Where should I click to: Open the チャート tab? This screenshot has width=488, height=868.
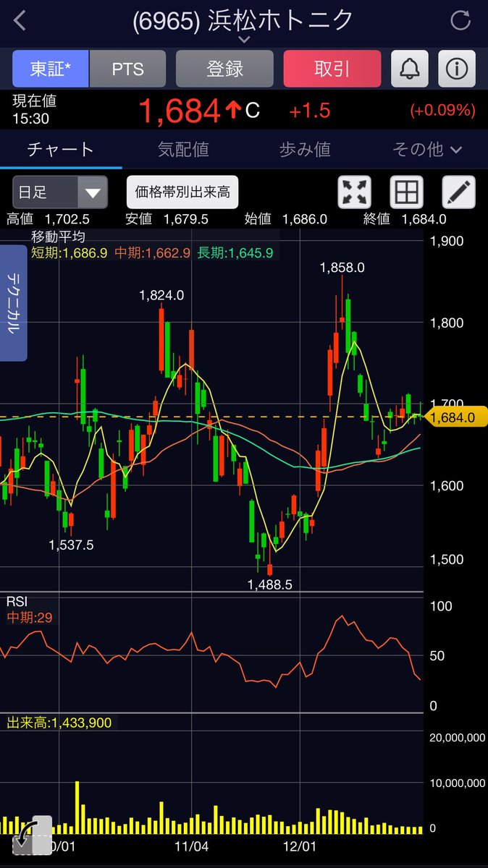tap(61, 150)
